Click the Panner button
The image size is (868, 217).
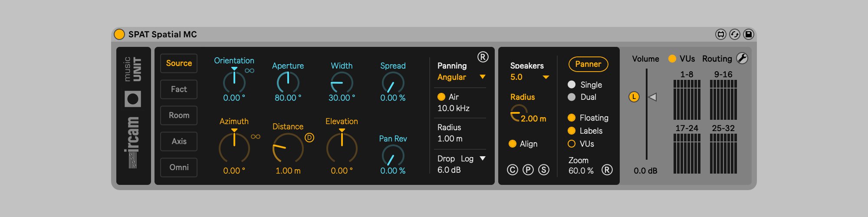(589, 64)
